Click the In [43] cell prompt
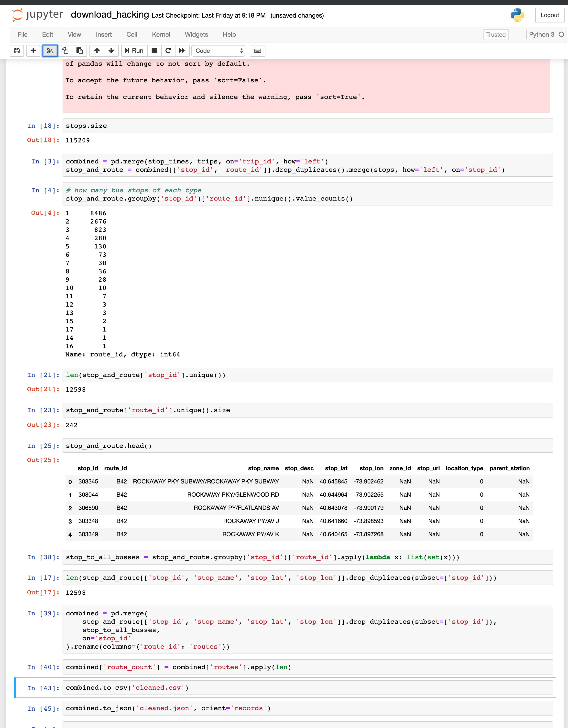The image size is (568, 728). coord(43,688)
